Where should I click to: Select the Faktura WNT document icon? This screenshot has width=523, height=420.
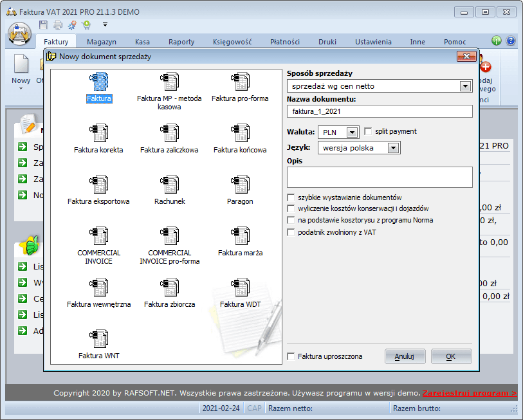pyautogui.click(x=98, y=338)
